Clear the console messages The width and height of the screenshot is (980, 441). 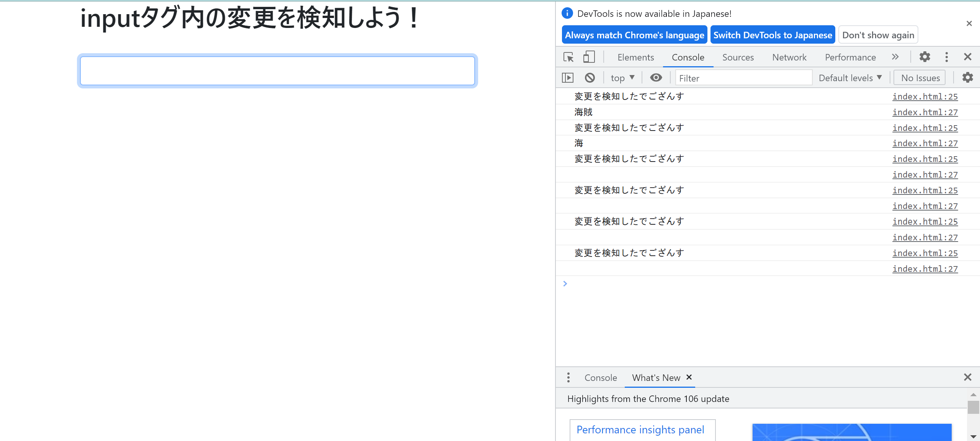tap(590, 77)
